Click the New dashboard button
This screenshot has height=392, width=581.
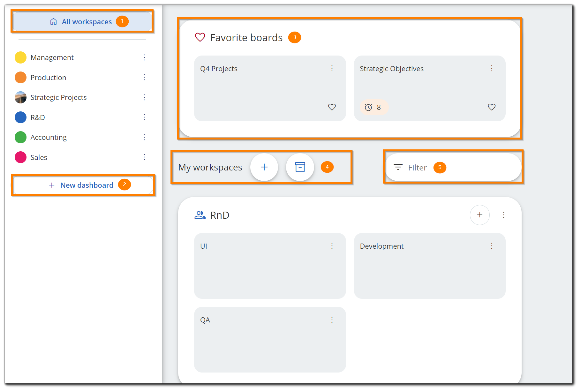click(x=82, y=185)
